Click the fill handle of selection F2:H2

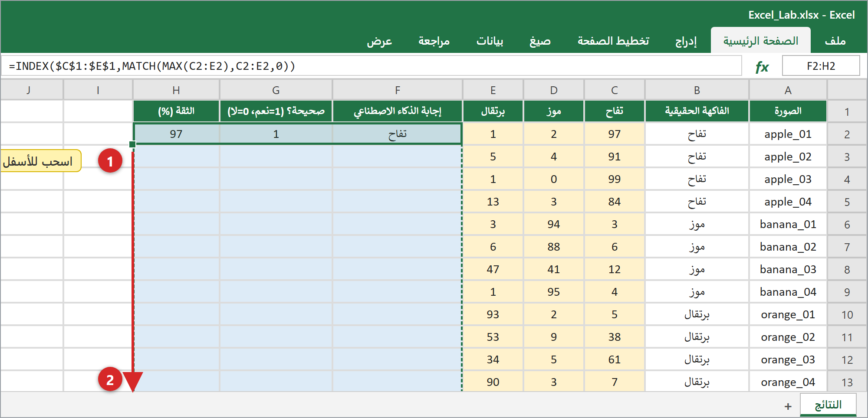click(x=132, y=144)
